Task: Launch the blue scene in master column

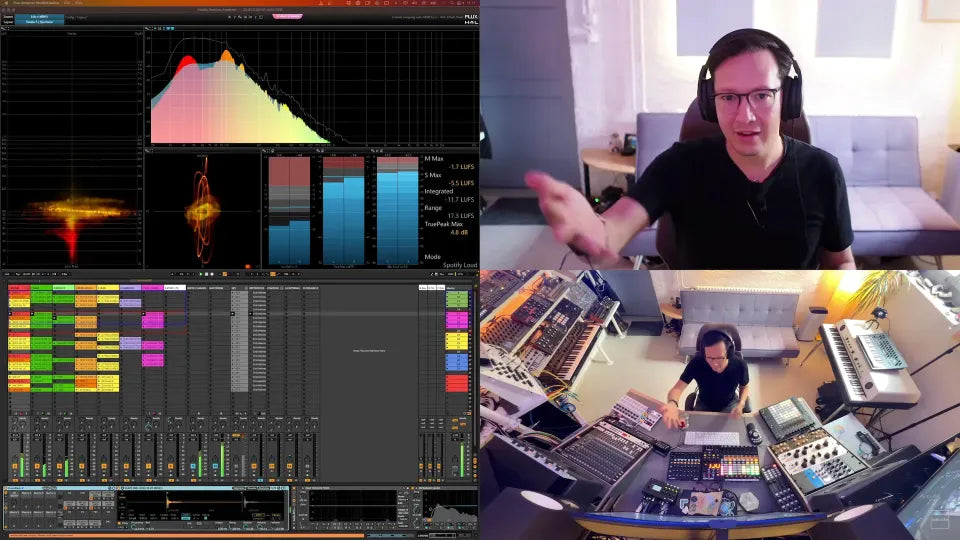Action: (x=457, y=361)
